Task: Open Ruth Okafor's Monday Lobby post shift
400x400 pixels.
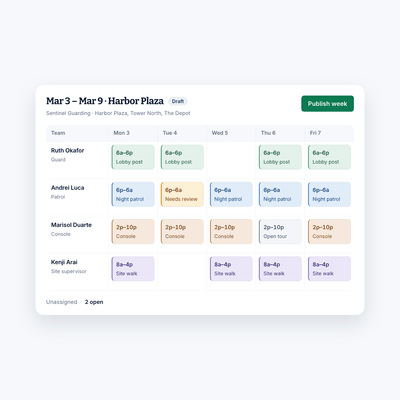Action: point(133,157)
